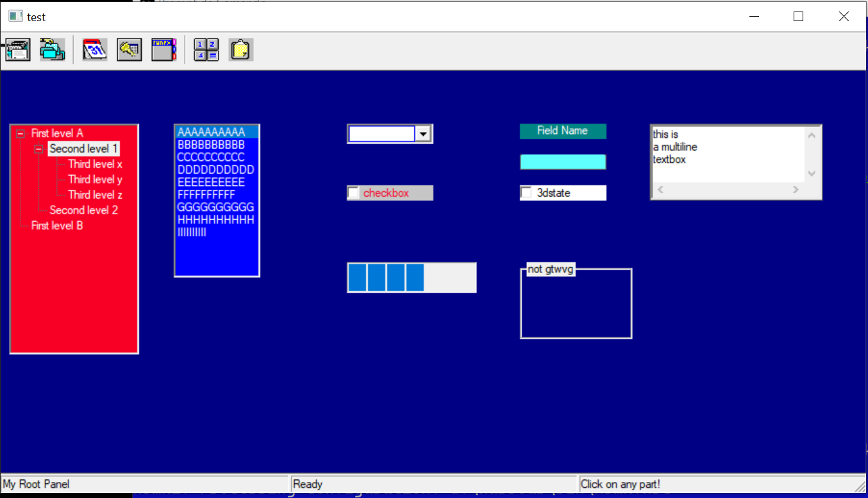868x498 pixels.
Task: Open the calendar icon showing 31
Action: [x=95, y=50]
